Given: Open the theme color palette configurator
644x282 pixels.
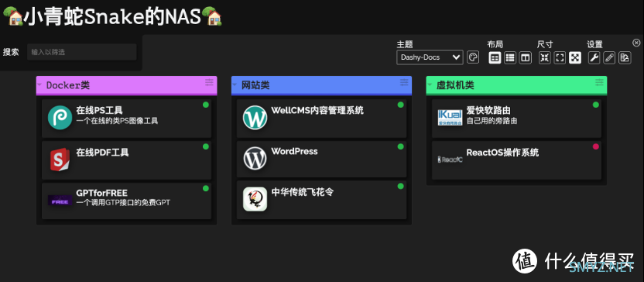Looking at the screenshot, I should [x=473, y=57].
